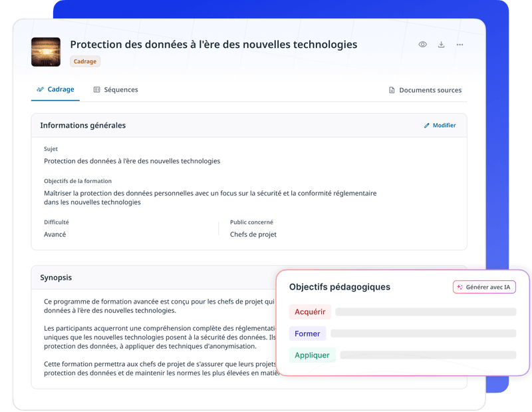
Task: Click the paragraph starting 'Maîtriser la protection des données'
Action: pyautogui.click(x=210, y=198)
